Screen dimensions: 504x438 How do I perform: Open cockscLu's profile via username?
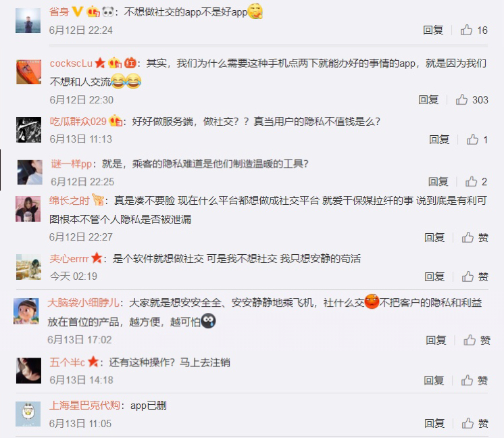coord(71,64)
